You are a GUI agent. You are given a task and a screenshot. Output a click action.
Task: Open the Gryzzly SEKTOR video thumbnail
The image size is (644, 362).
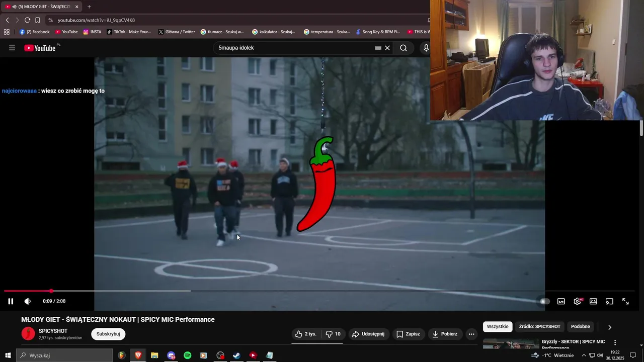coord(511,344)
